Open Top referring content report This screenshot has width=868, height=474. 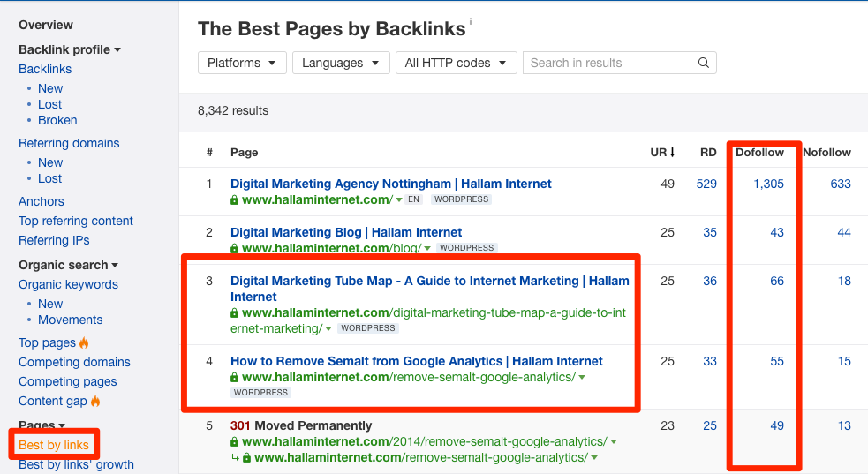click(76, 221)
